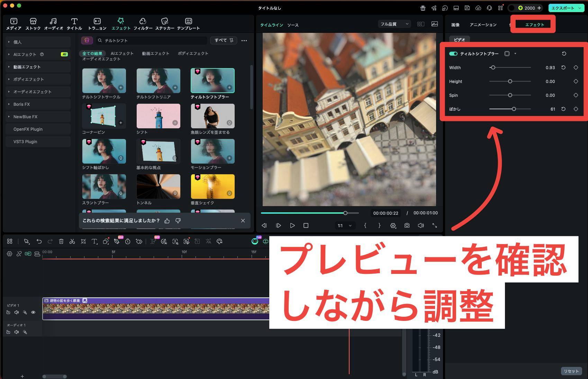Reset the Width value with its reset arrow
The image size is (588, 379).
click(563, 67)
